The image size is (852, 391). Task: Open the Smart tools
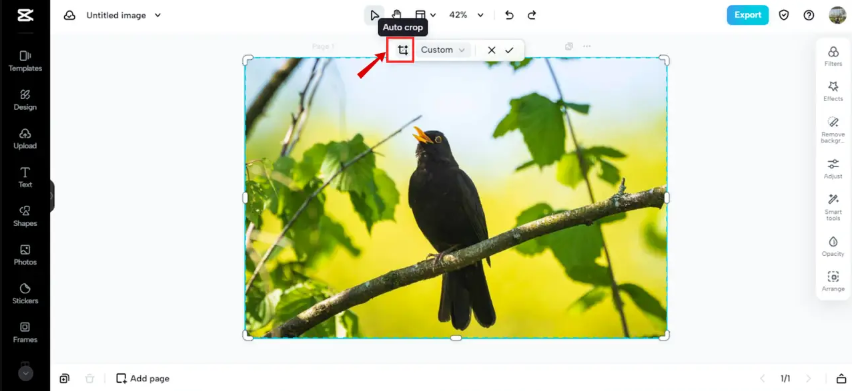coord(833,207)
